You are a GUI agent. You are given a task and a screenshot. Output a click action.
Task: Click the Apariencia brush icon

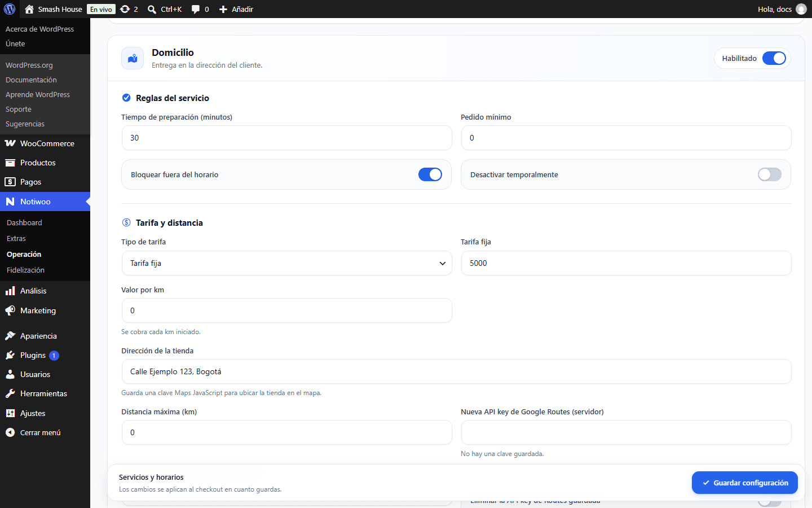10,336
